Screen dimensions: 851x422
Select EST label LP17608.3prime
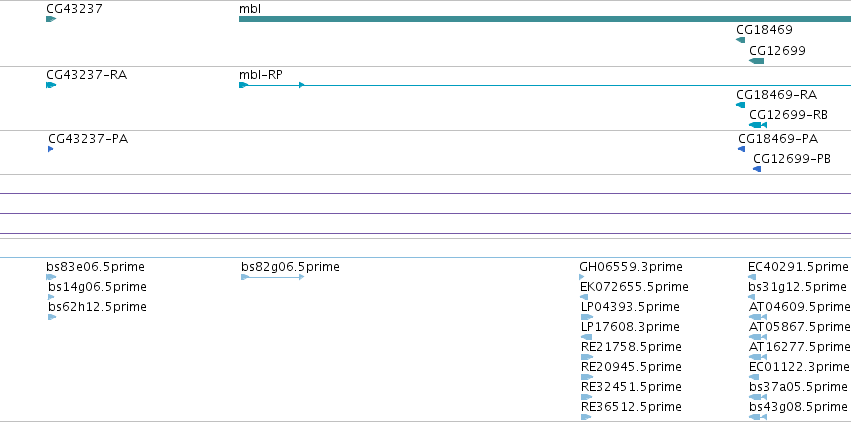pyautogui.click(x=630, y=327)
